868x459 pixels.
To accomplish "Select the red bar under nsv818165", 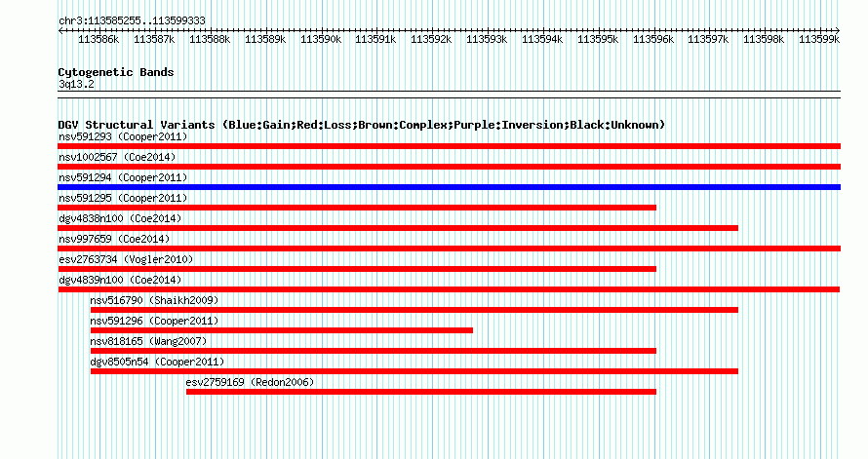I will [x=374, y=351].
